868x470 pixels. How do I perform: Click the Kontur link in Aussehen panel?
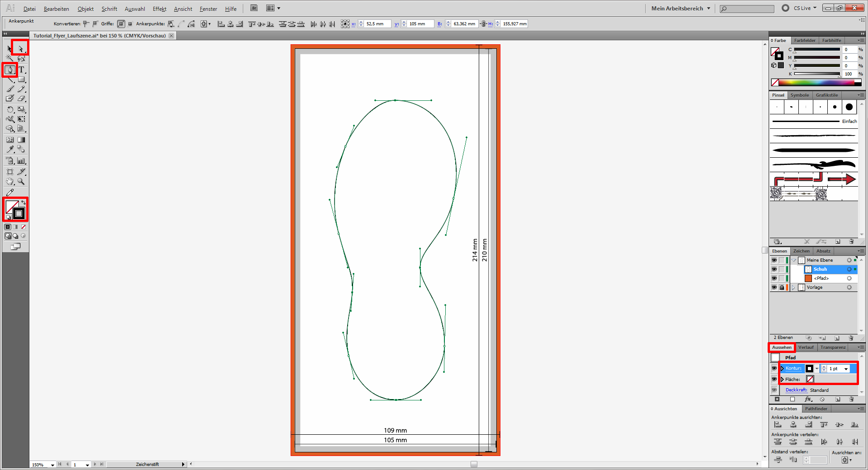click(x=793, y=368)
